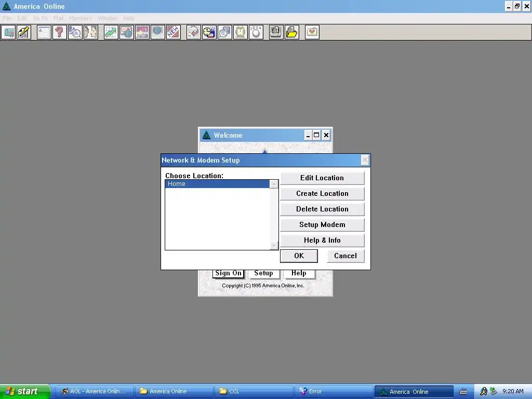
Task: Click the Favorite Places heart icon
Action: click(x=312, y=32)
